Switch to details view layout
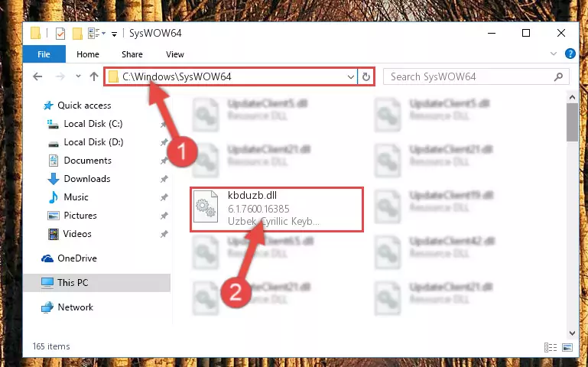 point(550,348)
